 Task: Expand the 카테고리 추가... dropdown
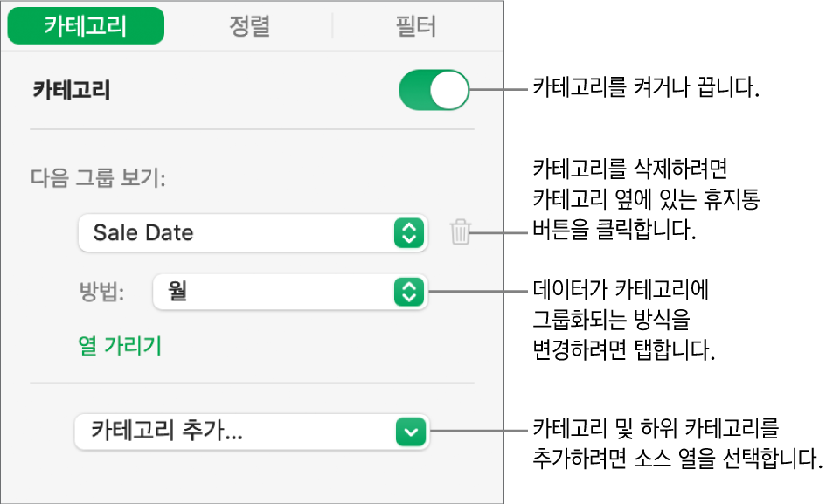tap(252, 431)
